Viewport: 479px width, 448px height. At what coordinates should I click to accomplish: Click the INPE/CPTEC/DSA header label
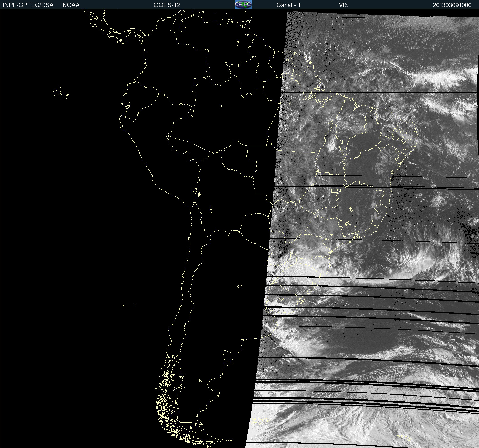point(28,5)
